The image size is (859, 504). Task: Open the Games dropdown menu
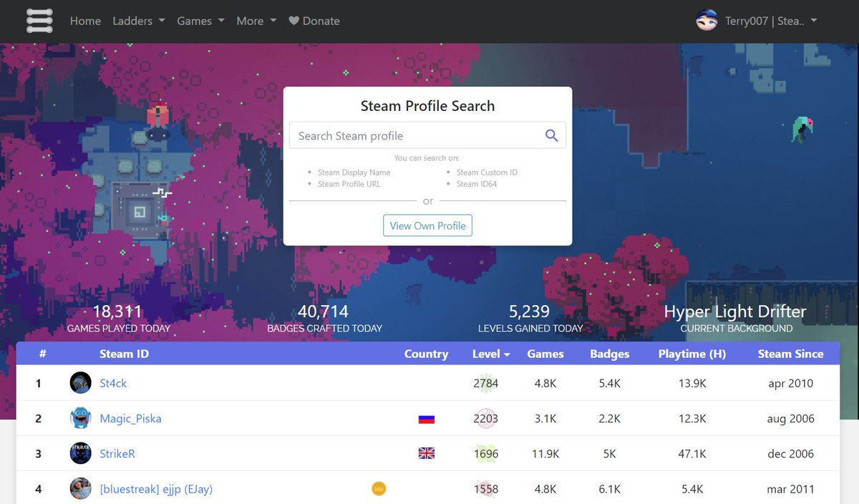coord(201,21)
